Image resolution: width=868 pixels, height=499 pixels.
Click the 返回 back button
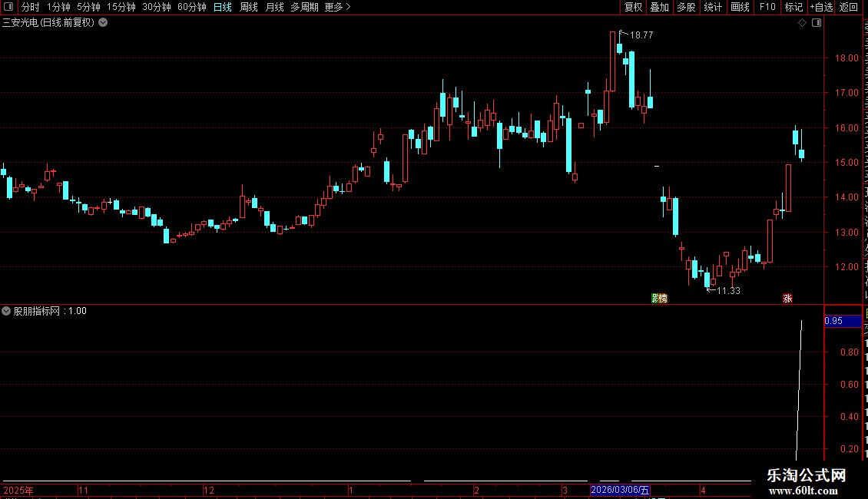849,7
